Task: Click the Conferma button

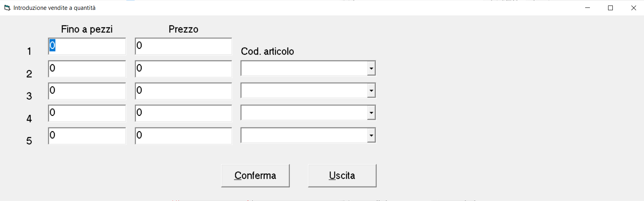Action: (x=255, y=175)
